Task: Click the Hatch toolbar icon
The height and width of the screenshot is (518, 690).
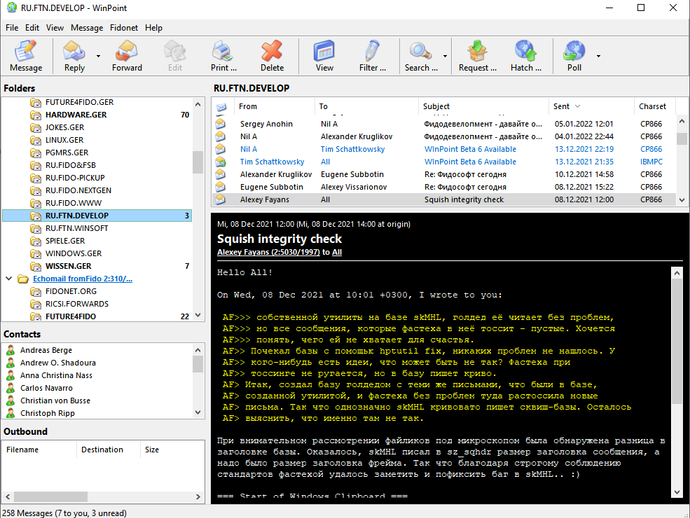Action: [526, 51]
